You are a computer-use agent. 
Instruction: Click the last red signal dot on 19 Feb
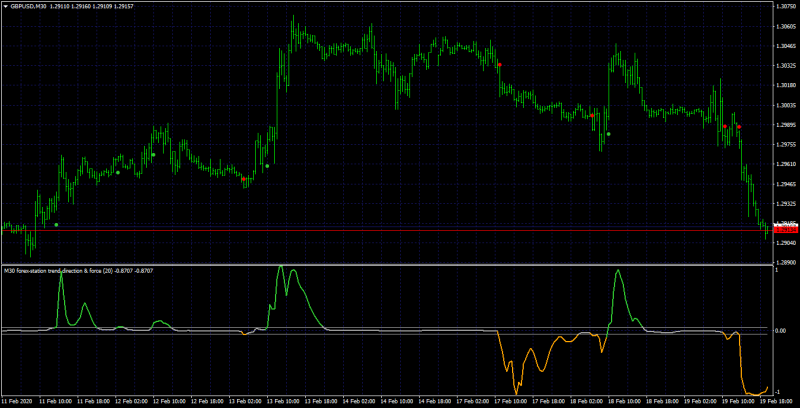[x=739, y=127]
